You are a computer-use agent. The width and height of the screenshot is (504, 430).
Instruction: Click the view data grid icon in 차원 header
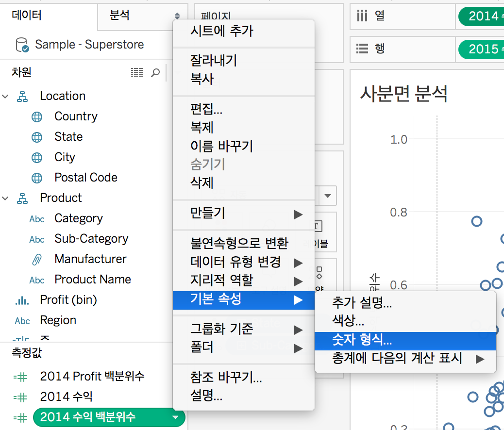[137, 73]
